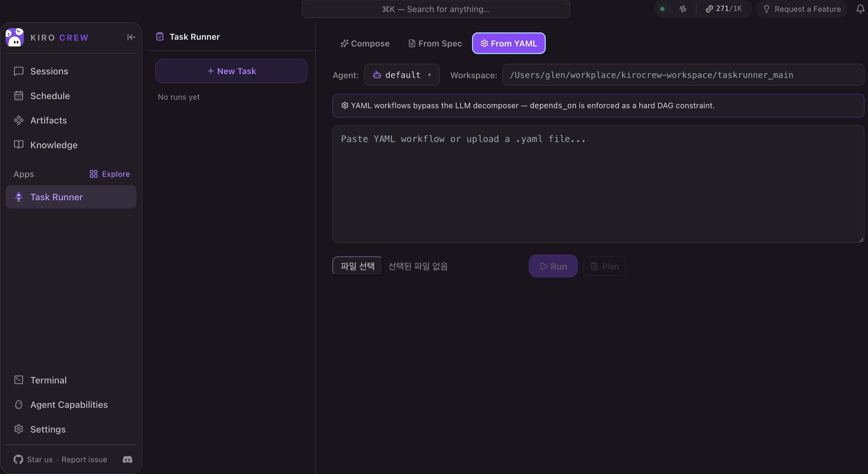Viewport: 868px width, 474px height.
Task: Click the Settings gear icon in sidebar
Action: coord(19,429)
